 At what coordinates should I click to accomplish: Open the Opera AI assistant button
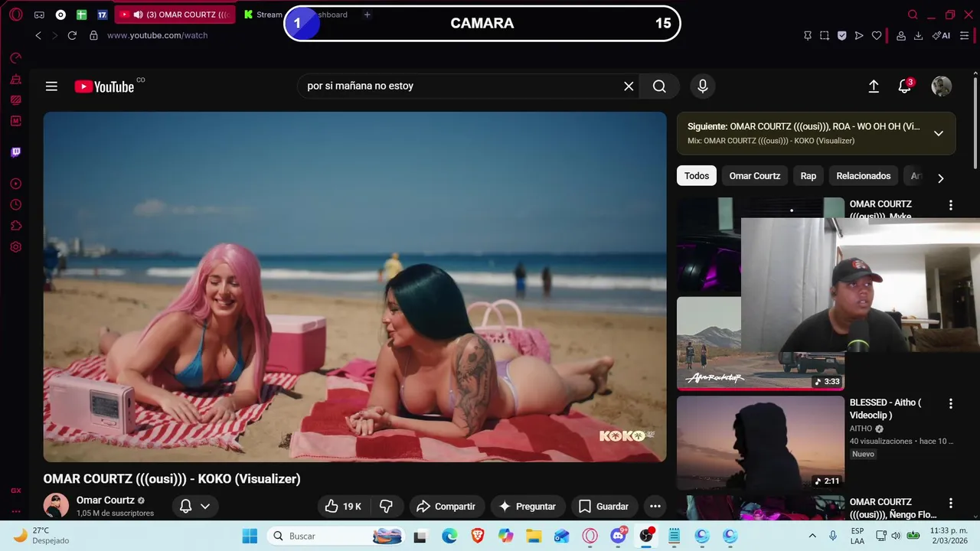pyautogui.click(x=941, y=35)
